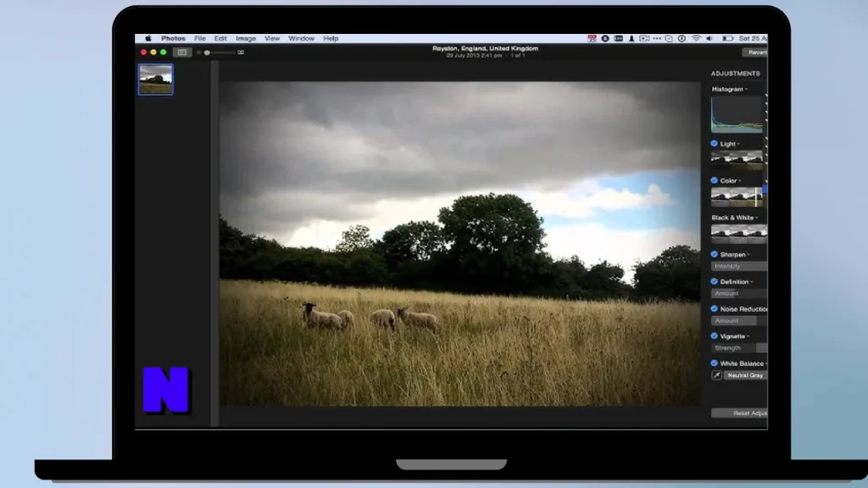The width and height of the screenshot is (868, 488).
Task: Disable the Color adjustment checkmark
Action: pyautogui.click(x=714, y=180)
